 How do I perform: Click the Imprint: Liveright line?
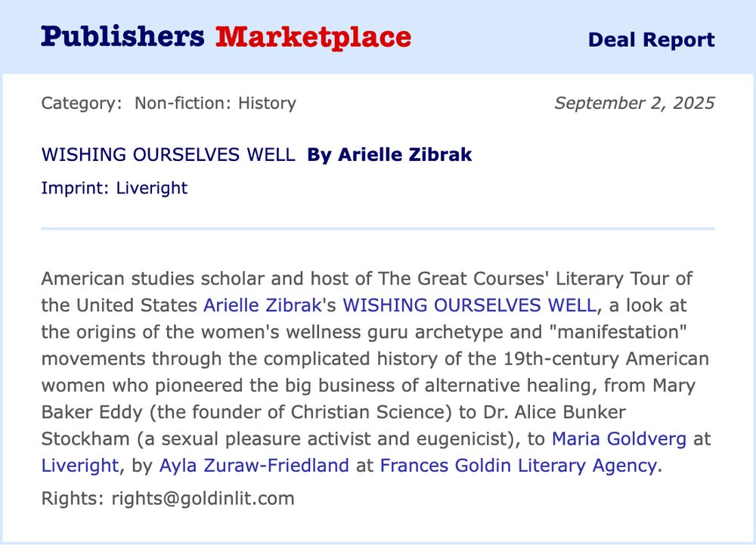click(x=114, y=188)
